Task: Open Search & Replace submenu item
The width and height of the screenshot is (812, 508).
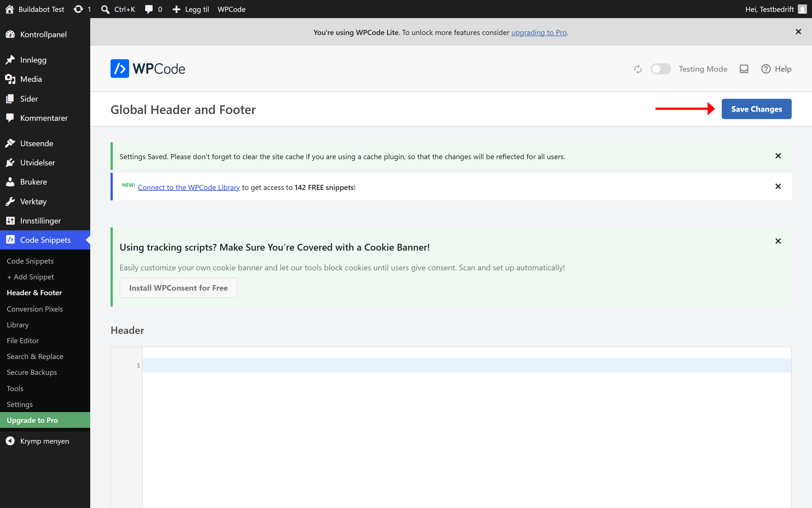Action: point(35,356)
